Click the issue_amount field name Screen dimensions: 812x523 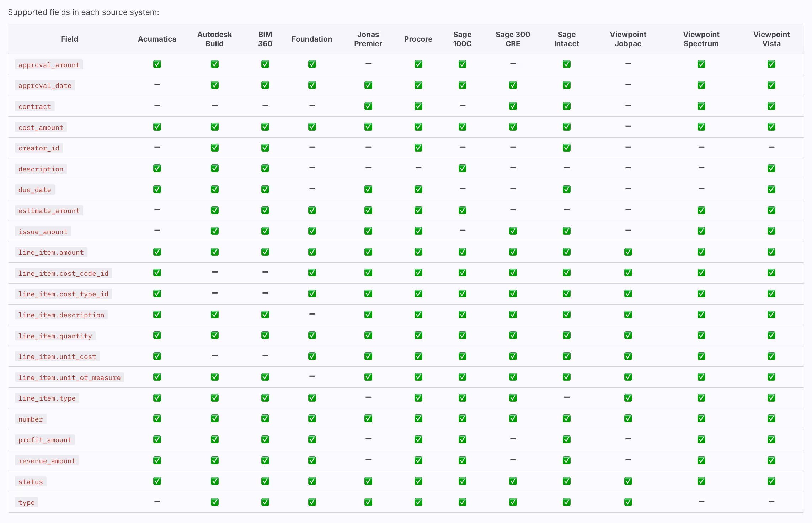(43, 232)
